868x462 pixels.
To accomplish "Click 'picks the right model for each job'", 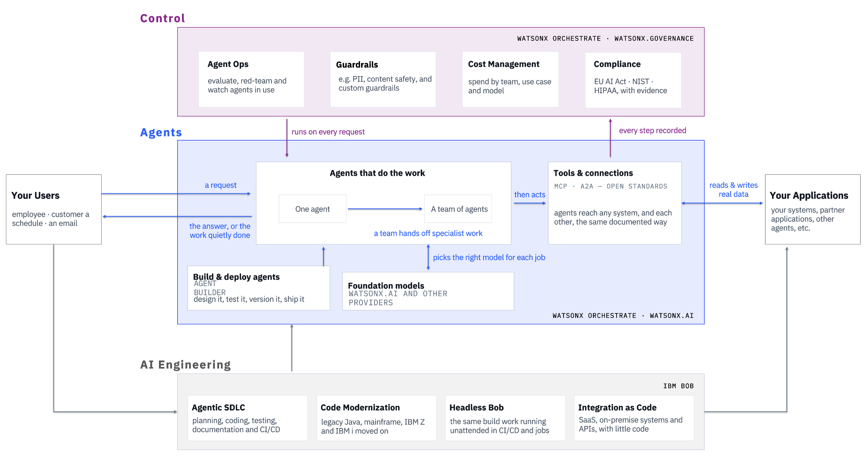I will coord(489,257).
